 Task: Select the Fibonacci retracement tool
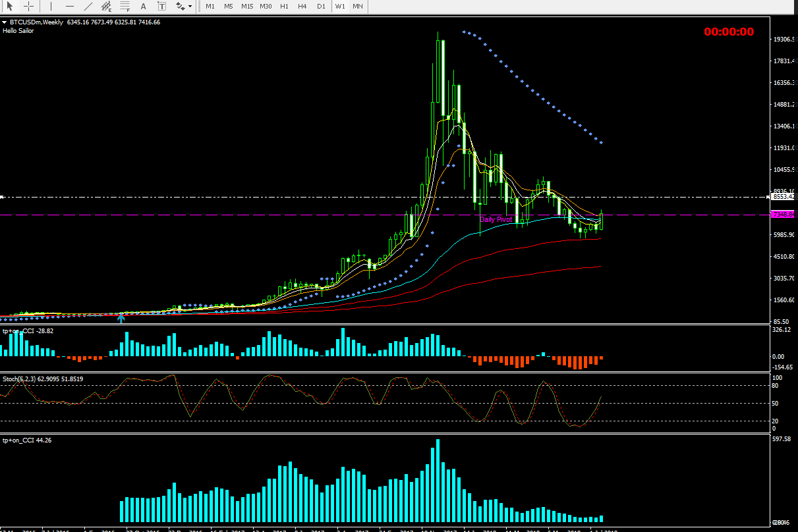pyautogui.click(x=125, y=6)
